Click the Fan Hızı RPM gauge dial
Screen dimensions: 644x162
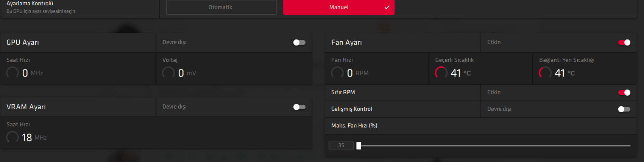(x=337, y=72)
